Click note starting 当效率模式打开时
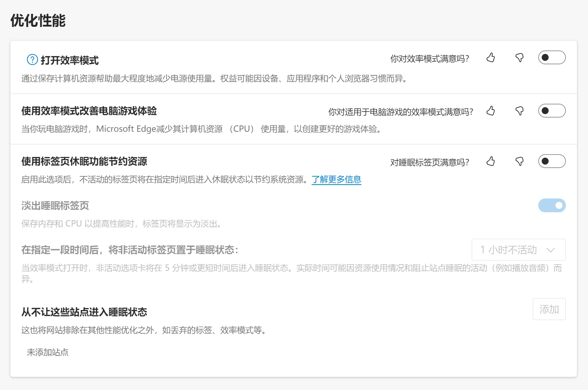Viewport: 588px width, 390px height. 292,273
